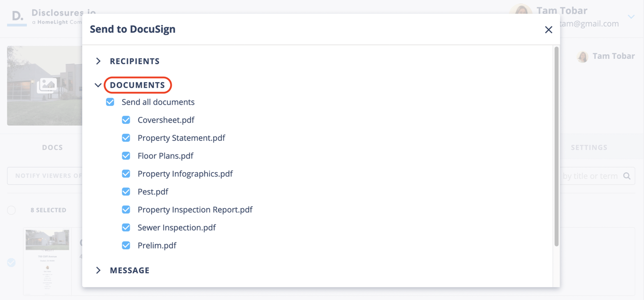Close the Send to DocuSign dialog
644x300 pixels.
[x=548, y=30]
